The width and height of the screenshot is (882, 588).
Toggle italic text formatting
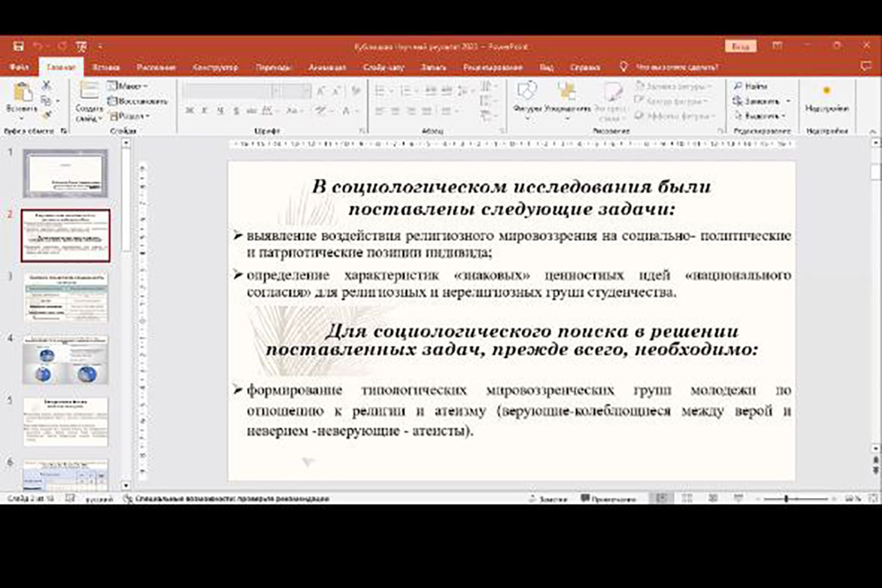tap(204, 111)
